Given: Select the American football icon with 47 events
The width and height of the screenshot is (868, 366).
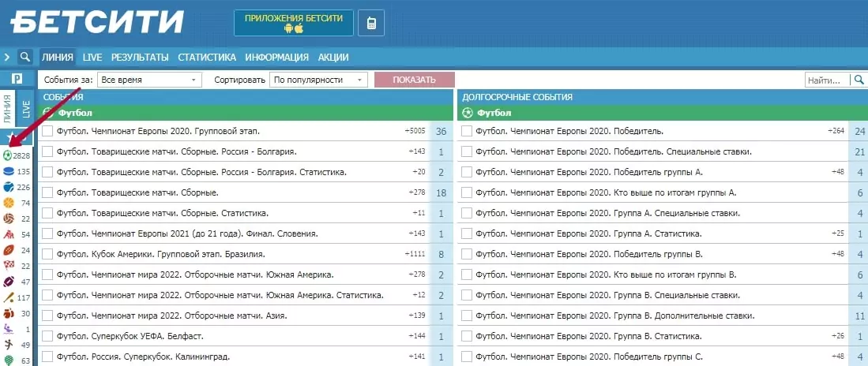Looking at the screenshot, I should click(x=8, y=282).
